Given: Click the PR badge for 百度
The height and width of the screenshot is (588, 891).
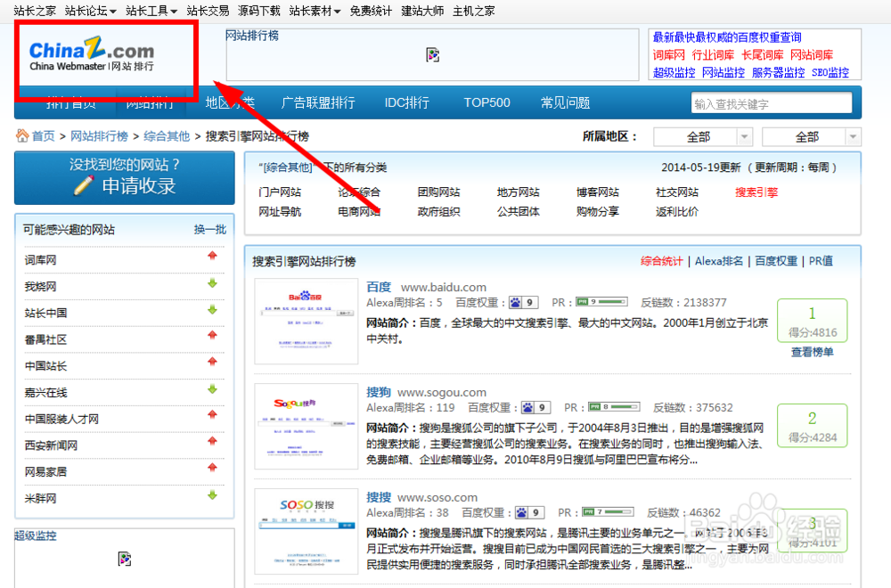Looking at the screenshot, I should click(x=601, y=302).
